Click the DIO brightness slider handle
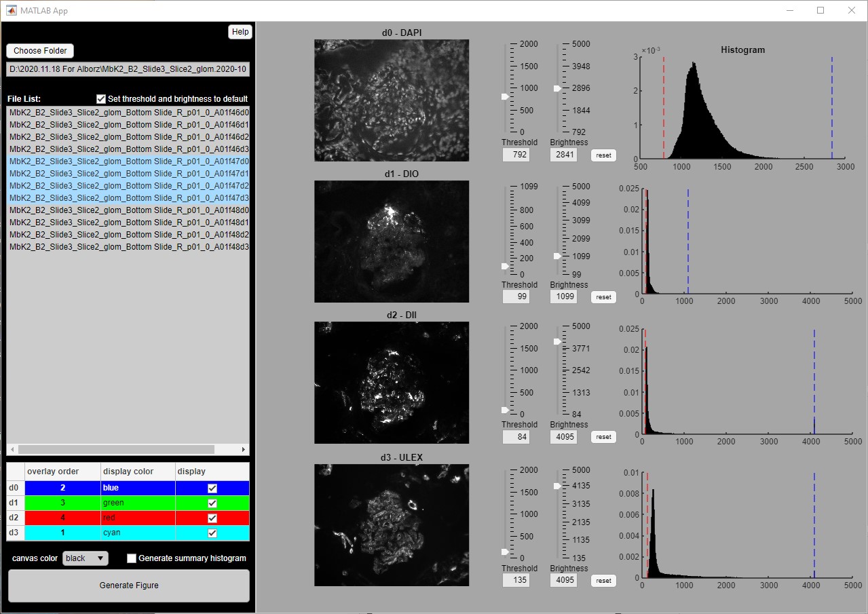Viewport: 868px width, 614px height. pos(557,256)
